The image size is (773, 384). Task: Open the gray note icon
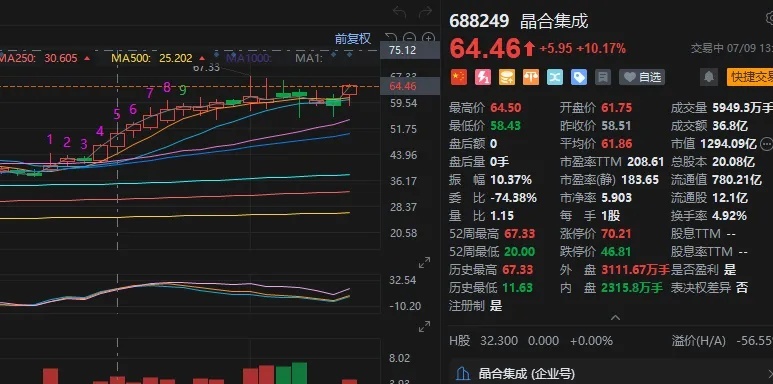tap(603, 77)
